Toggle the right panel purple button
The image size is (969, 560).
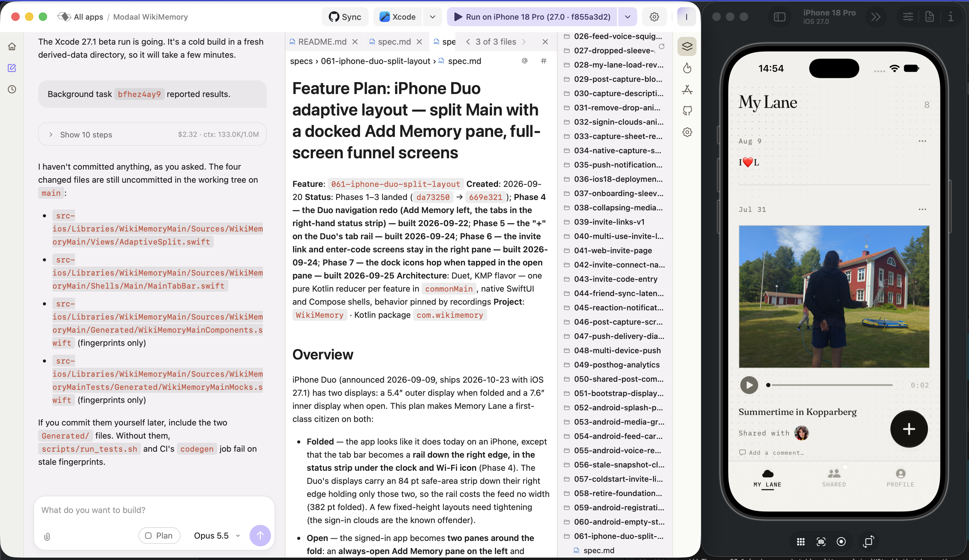(x=686, y=17)
